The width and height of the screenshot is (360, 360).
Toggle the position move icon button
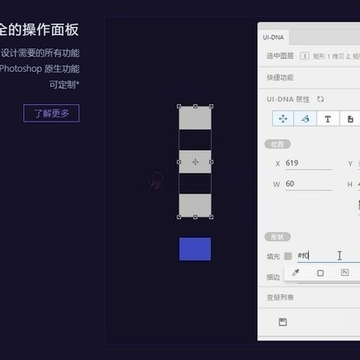pos(283,119)
